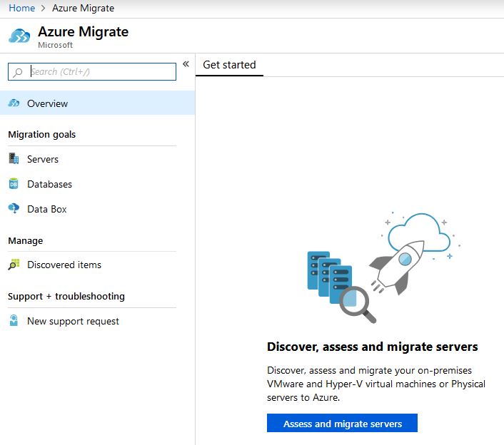Viewport: 504px width, 445px height.
Task: Click the rocket and servers illustration
Action: click(383, 267)
